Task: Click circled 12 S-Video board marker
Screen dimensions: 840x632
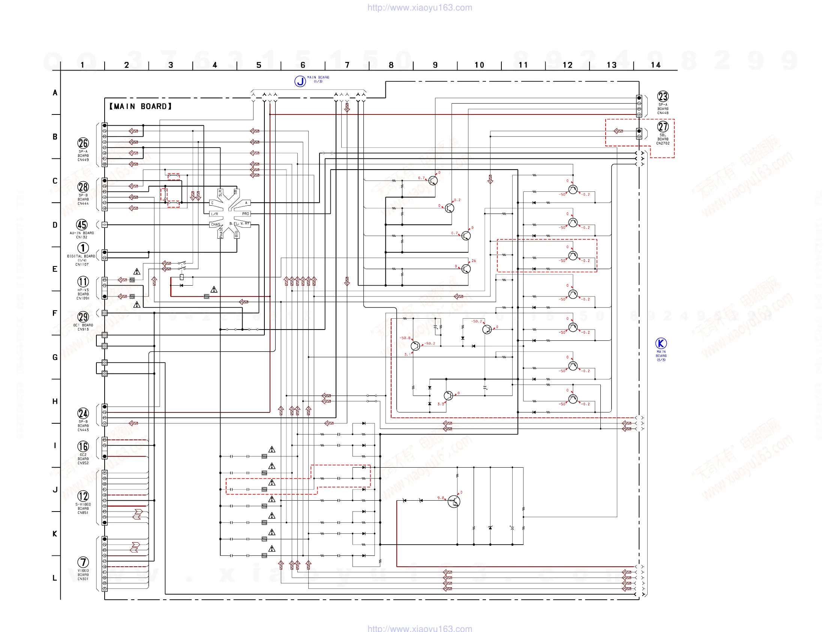Action: [83, 496]
